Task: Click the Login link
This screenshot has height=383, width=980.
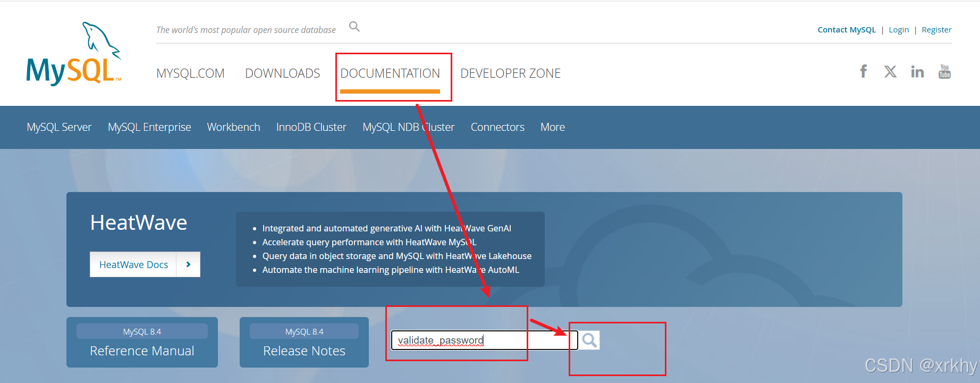Action: 899,30
